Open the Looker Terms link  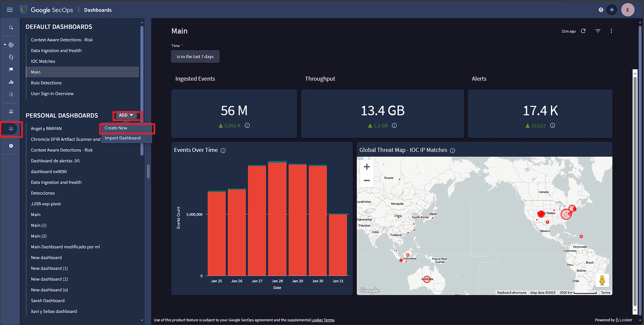coord(323,320)
